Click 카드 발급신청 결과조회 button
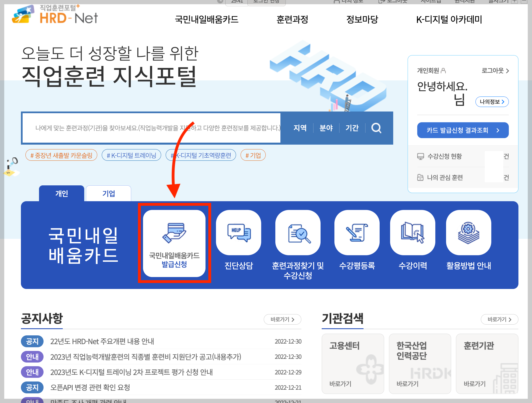 click(463, 130)
